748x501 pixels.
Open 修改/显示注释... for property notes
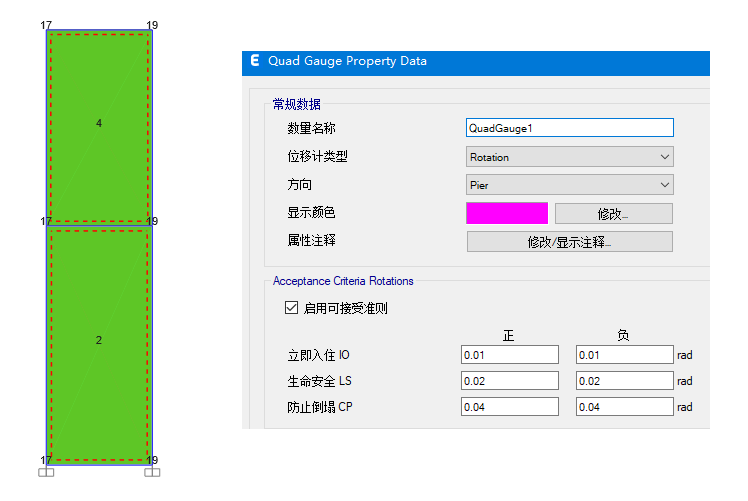click(570, 241)
